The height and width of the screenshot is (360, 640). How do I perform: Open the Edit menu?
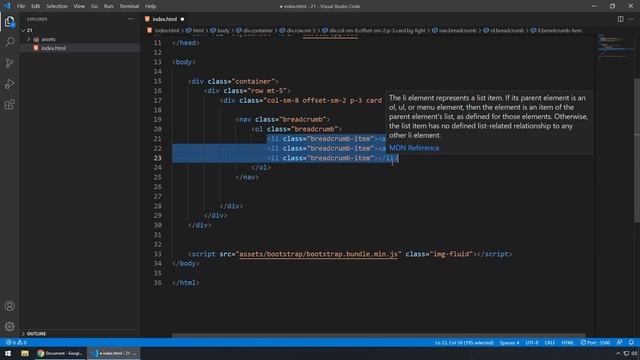point(36,6)
